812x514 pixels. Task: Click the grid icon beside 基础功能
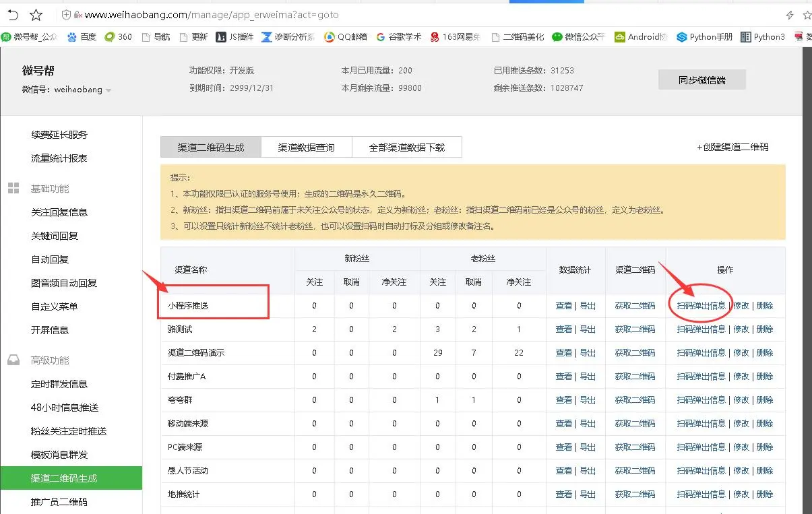13,189
